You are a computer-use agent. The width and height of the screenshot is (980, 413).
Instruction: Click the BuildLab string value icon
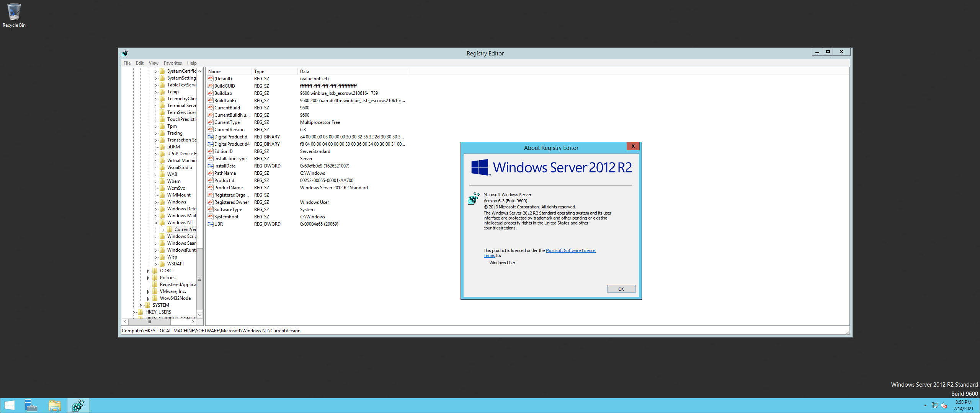(x=210, y=93)
